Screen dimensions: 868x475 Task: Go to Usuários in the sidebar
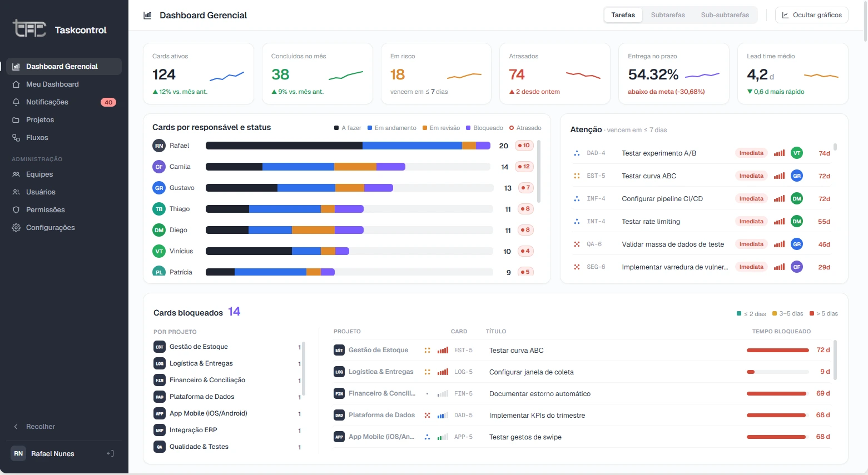[x=64, y=192]
